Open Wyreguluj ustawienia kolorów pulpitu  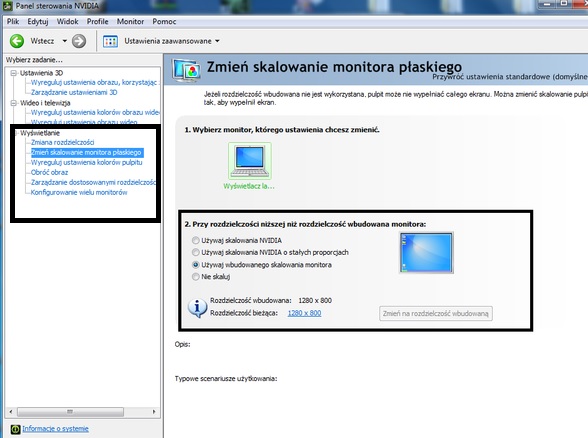tap(87, 162)
